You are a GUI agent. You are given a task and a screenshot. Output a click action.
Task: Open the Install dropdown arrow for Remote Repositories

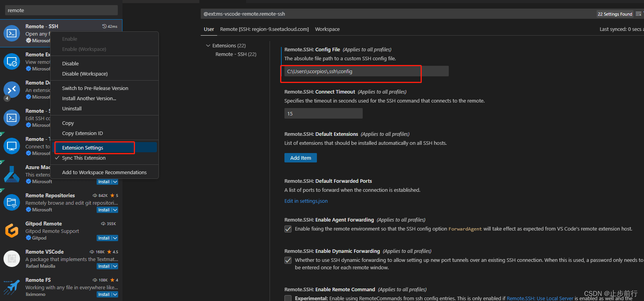point(115,210)
